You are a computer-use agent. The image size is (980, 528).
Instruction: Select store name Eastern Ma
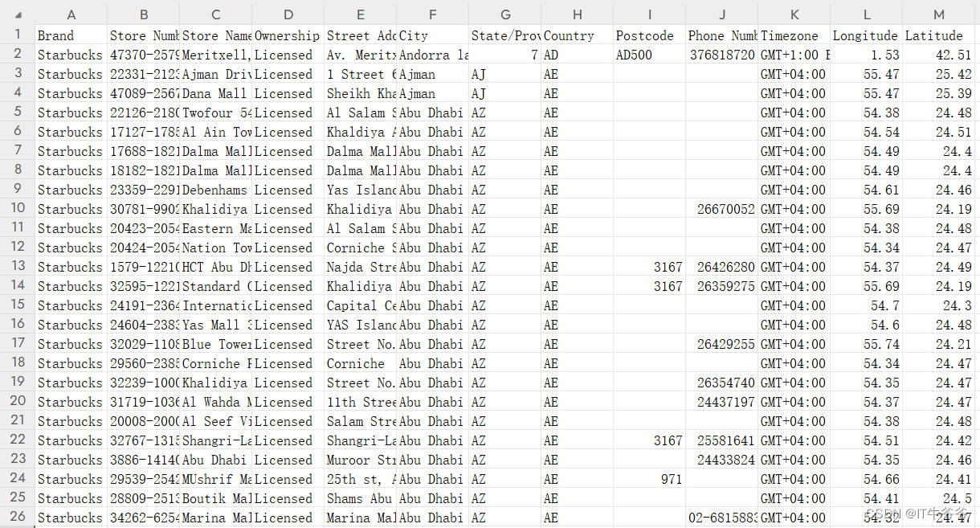tap(215, 228)
